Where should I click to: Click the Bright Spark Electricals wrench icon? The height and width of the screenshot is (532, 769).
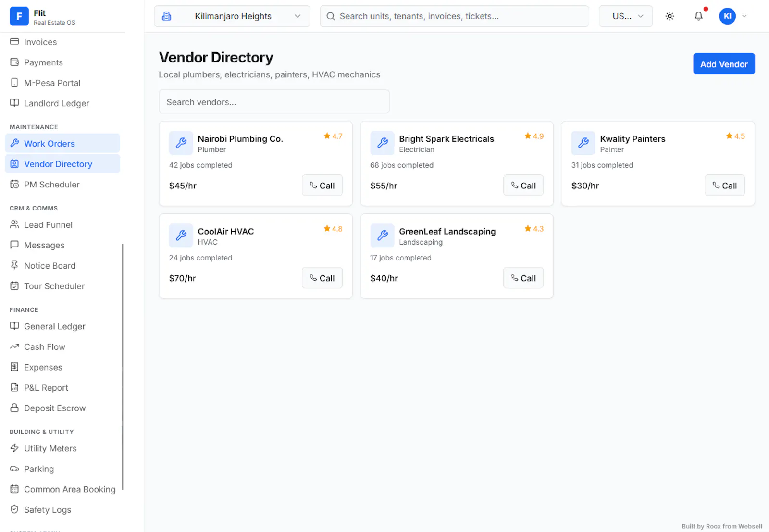[x=382, y=143]
